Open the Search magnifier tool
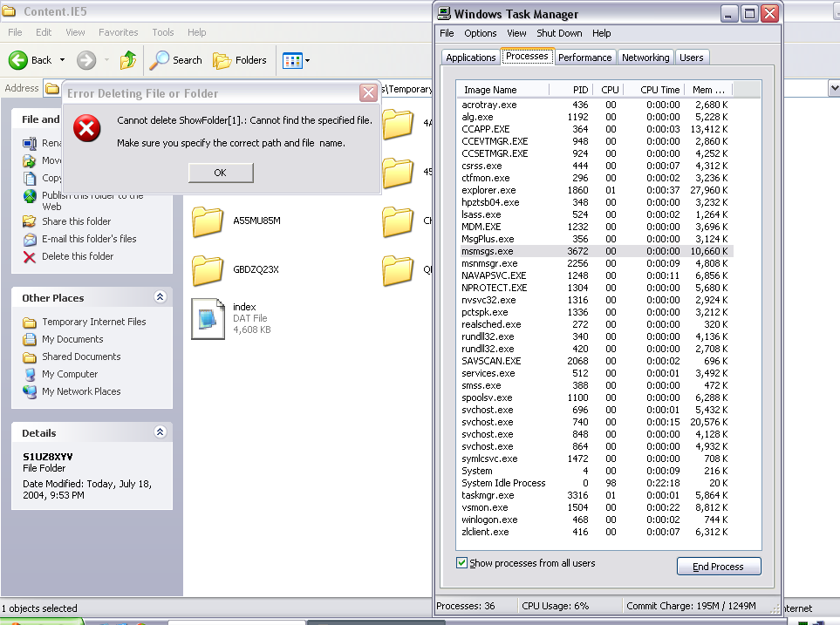 [x=160, y=60]
